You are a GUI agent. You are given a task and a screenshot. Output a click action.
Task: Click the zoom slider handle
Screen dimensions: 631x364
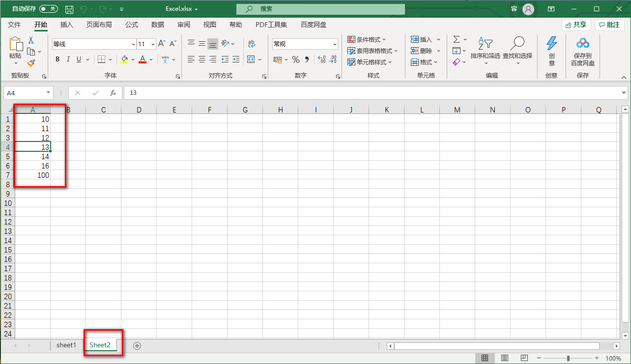[568, 358]
